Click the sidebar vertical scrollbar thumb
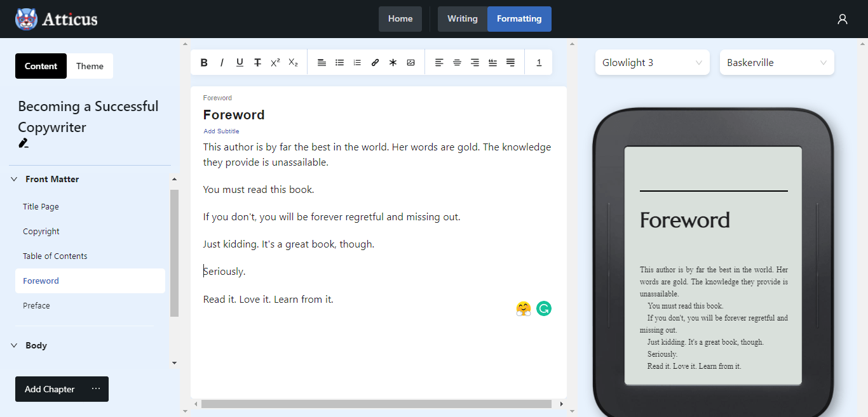Viewport: 868px width, 417px height. [175, 253]
